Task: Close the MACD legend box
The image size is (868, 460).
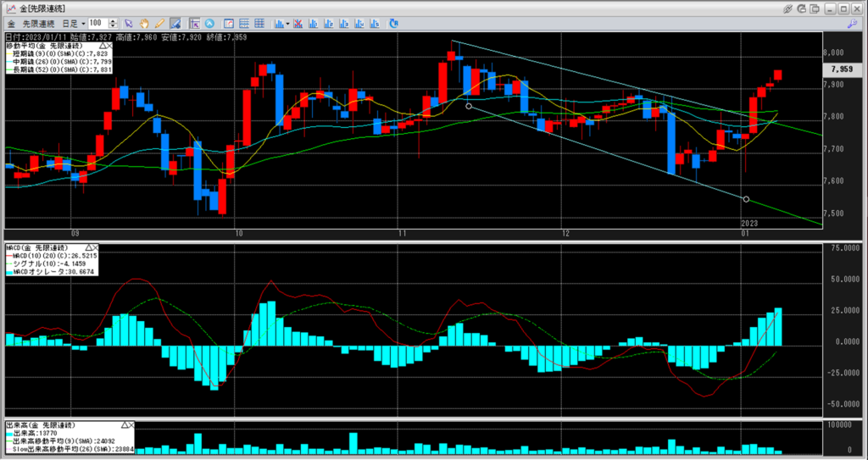Action: 95,247
